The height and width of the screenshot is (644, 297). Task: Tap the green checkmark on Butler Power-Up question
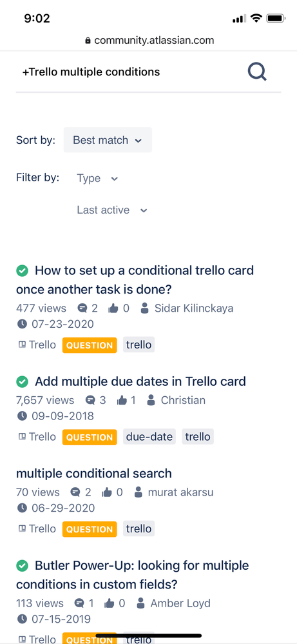coord(22,566)
